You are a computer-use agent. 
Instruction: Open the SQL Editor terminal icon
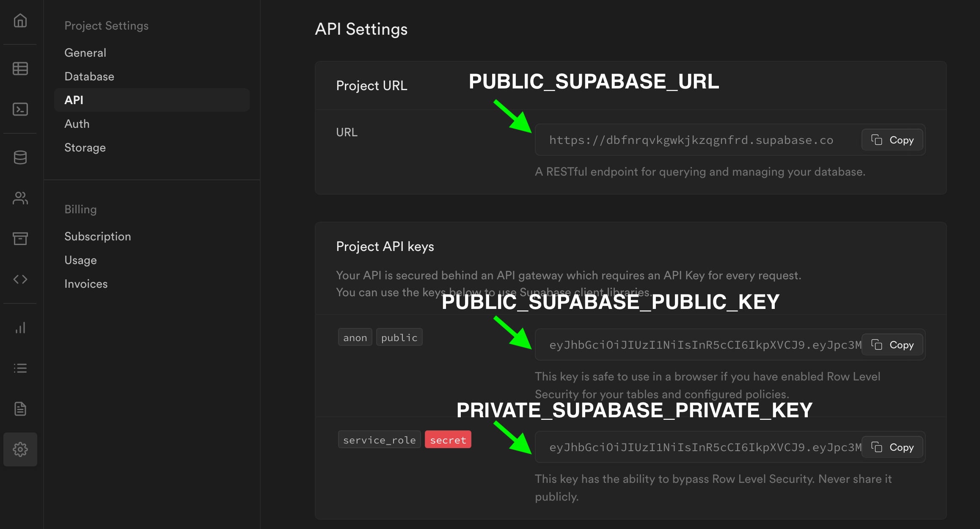[20, 109]
